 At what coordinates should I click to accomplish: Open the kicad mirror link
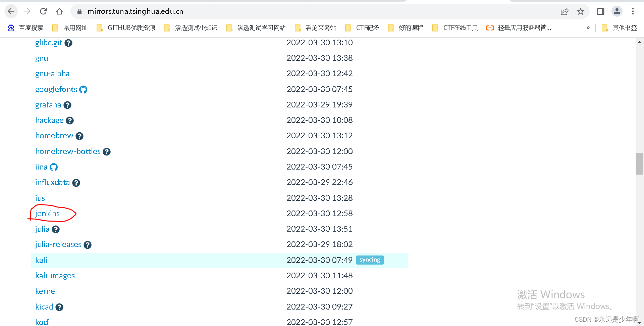(x=44, y=307)
